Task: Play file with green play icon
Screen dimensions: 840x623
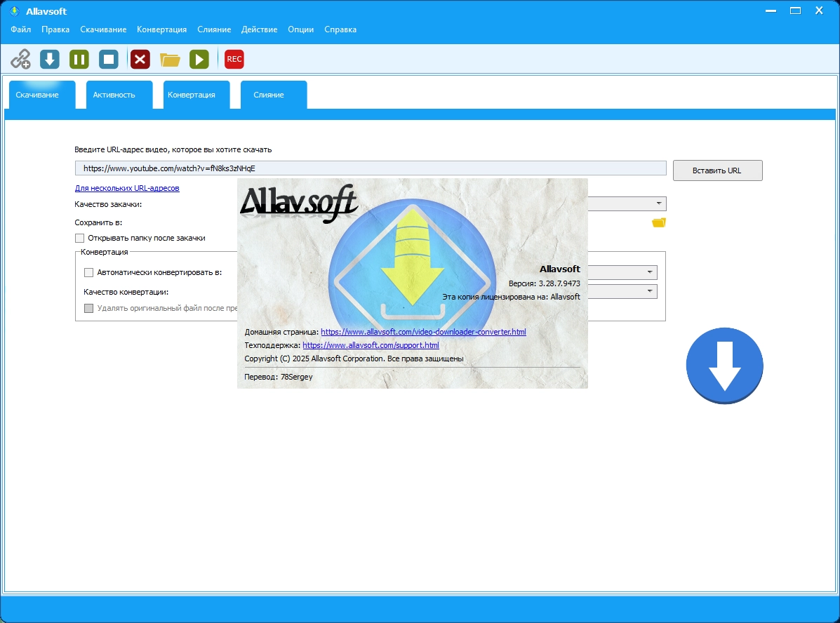Action: pyautogui.click(x=199, y=59)
